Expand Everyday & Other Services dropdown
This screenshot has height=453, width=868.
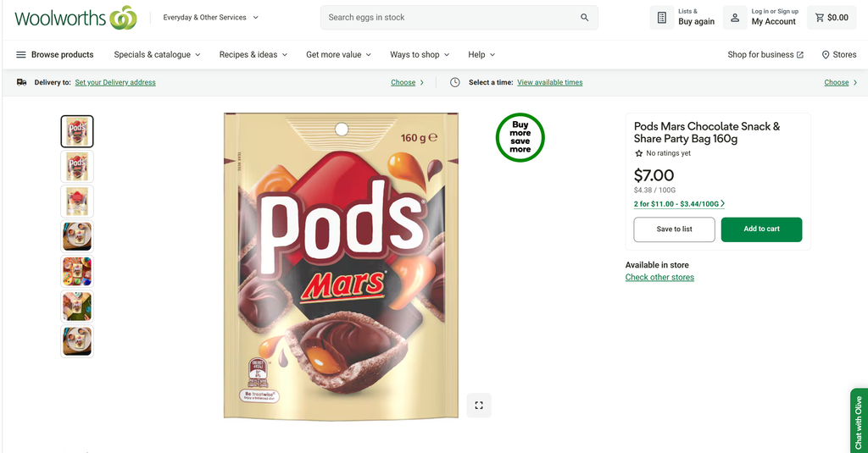tap(210, 18)
